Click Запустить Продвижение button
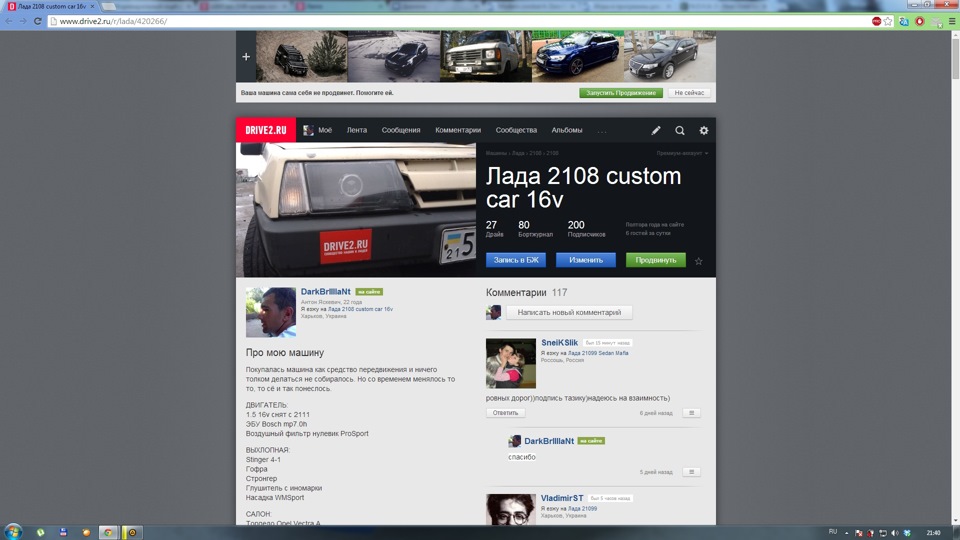The image size is (960, 540). [621, 92]
